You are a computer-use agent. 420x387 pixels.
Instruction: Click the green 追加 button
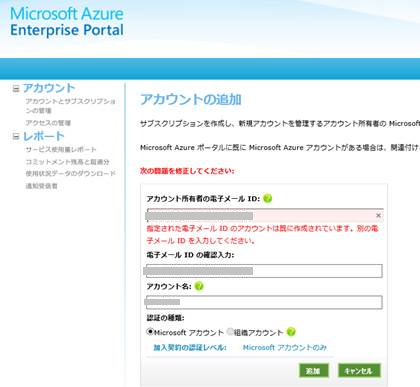coord(313,371)
